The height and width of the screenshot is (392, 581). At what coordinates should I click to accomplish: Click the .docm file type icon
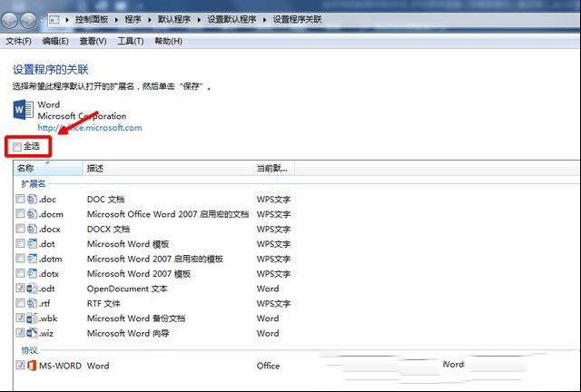pos(33,214)
